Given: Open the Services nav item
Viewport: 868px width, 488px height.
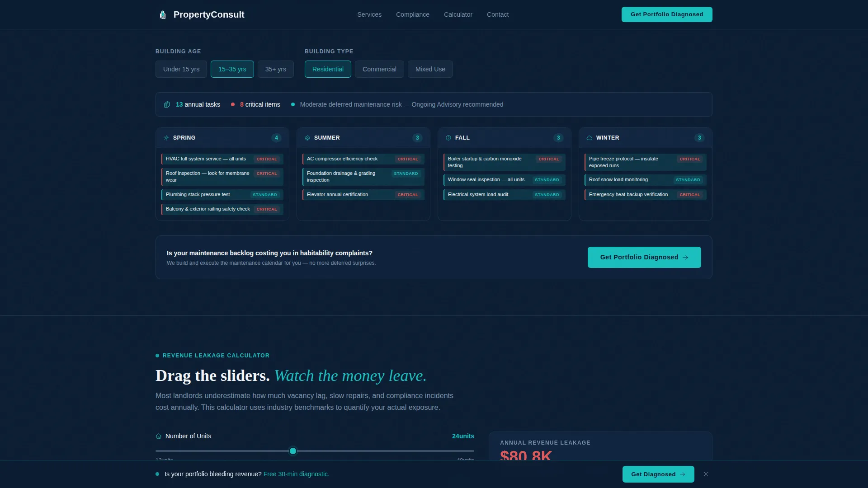Looking at the screenshot, I should point(369,14).
